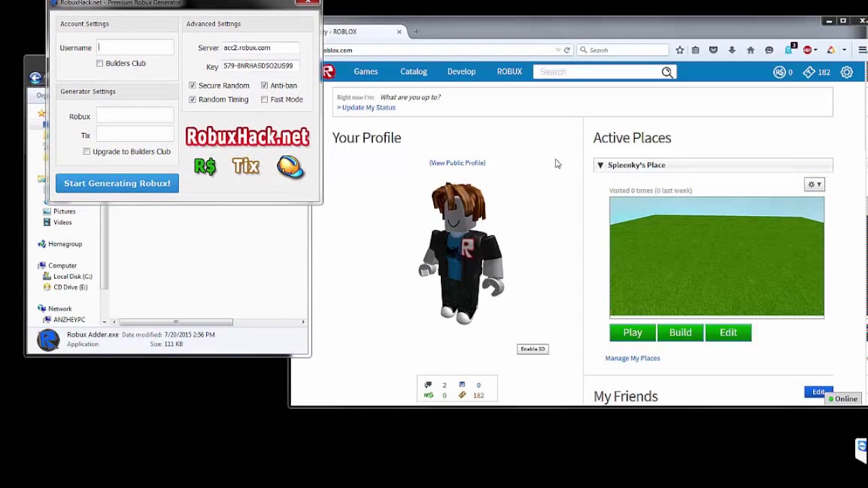The height and width of the screenshot is (488, 868).
Task: Open the Tickets balance icon showing 182
Action: click(x=809, y=72)
